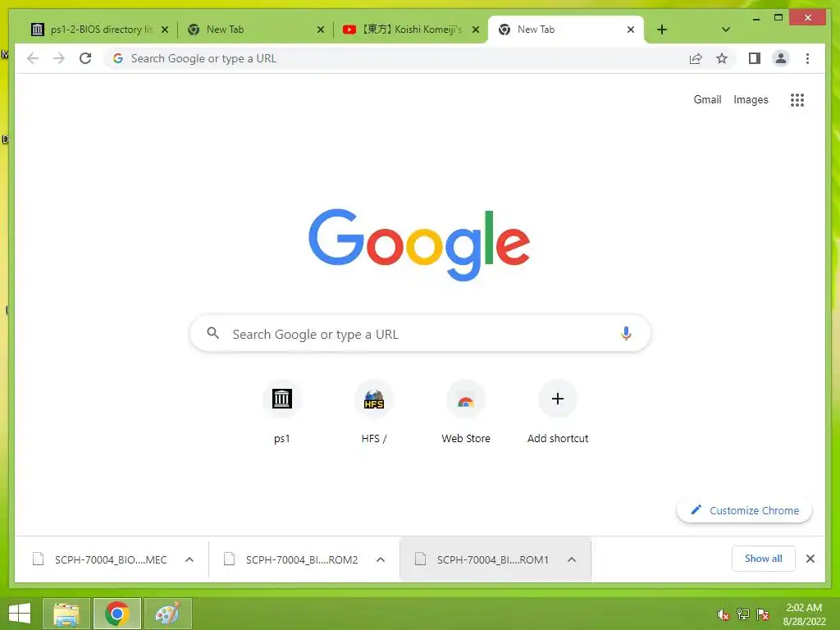Close the Koishi Komeiji YouTube tab
840x630 pixels.
point(476,30)
